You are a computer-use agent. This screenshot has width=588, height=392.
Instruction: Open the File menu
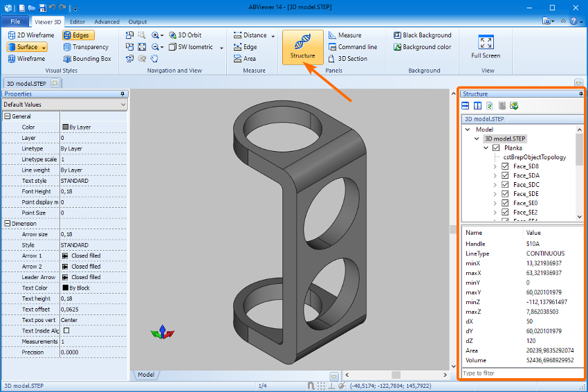pos(15,21)
